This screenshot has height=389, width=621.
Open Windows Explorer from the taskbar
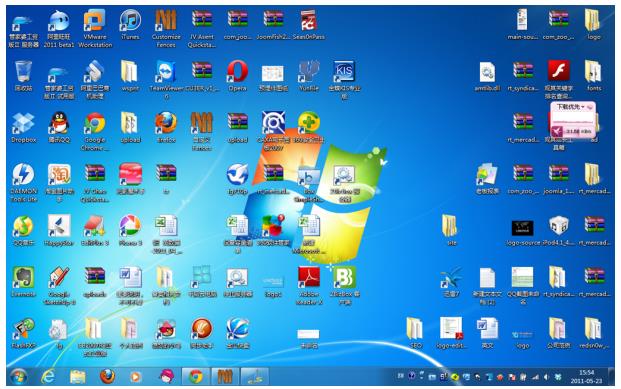pyautogui.click(x=78, y=376)
